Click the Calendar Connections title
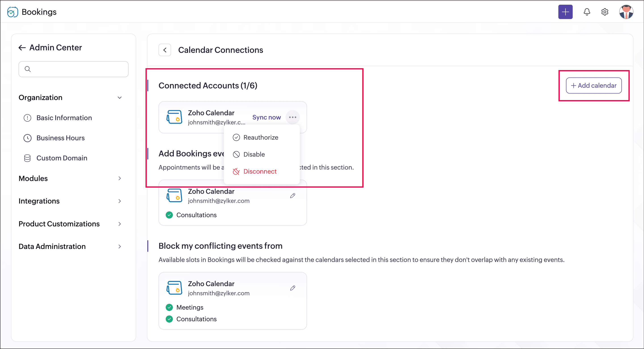 coord(220,50)
